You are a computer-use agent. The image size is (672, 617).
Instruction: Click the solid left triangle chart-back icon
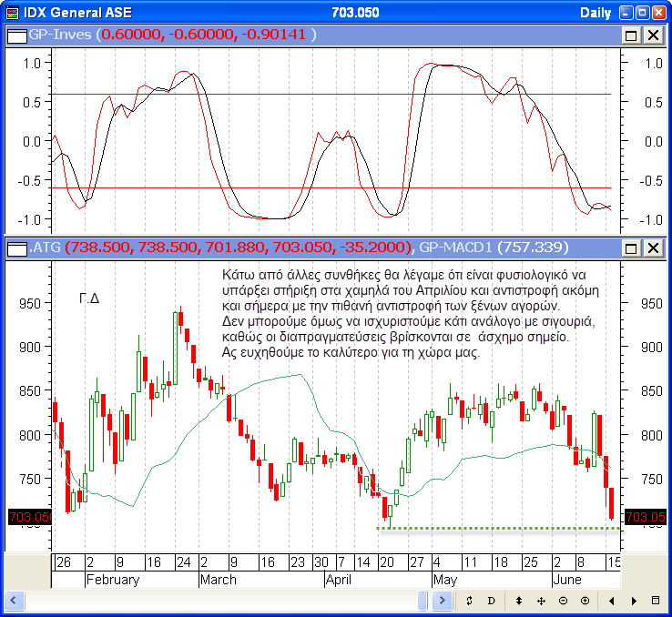(x=612, y=602)
